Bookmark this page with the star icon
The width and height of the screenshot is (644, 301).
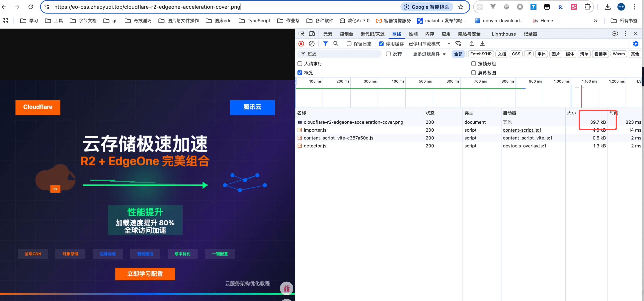point(461,7)
